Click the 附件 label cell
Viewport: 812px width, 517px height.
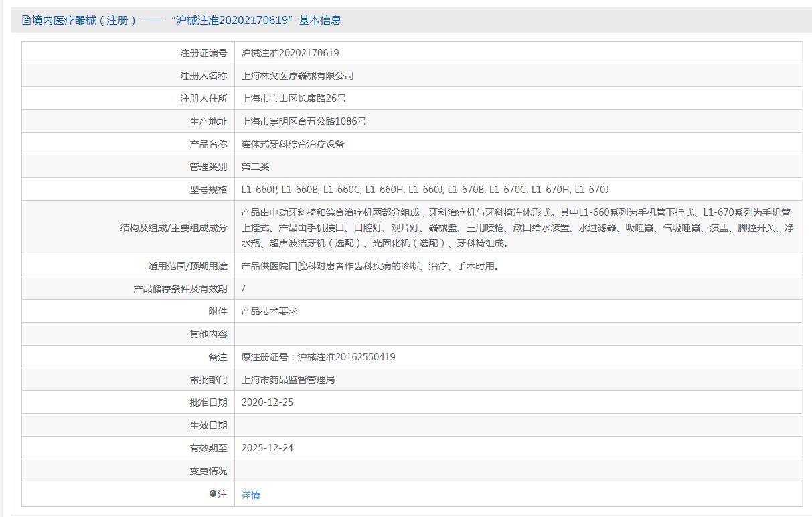[129, 311]
